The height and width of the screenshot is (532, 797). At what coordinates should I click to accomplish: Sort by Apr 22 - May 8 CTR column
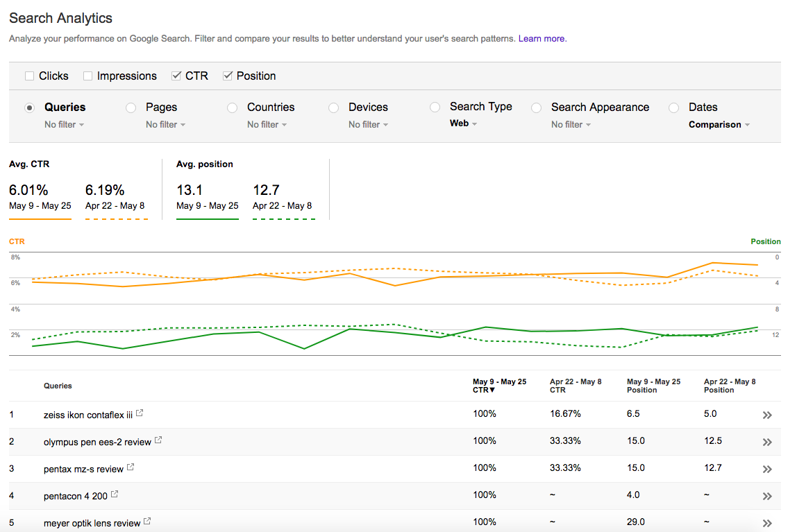576,386
